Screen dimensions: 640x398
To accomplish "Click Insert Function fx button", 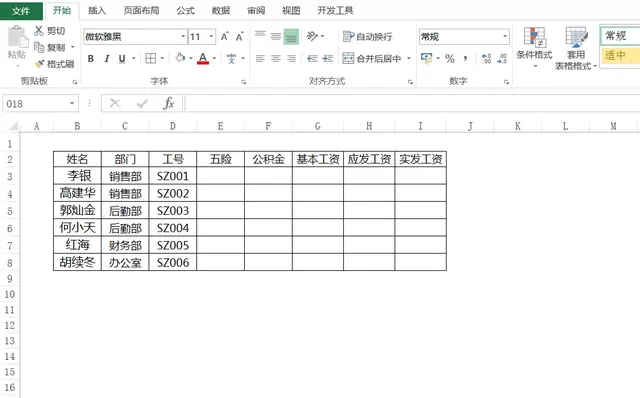I will tap(169, 103).
